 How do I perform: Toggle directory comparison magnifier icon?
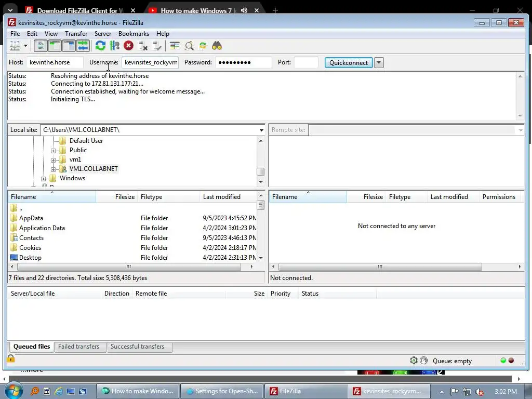click(189, 46)
